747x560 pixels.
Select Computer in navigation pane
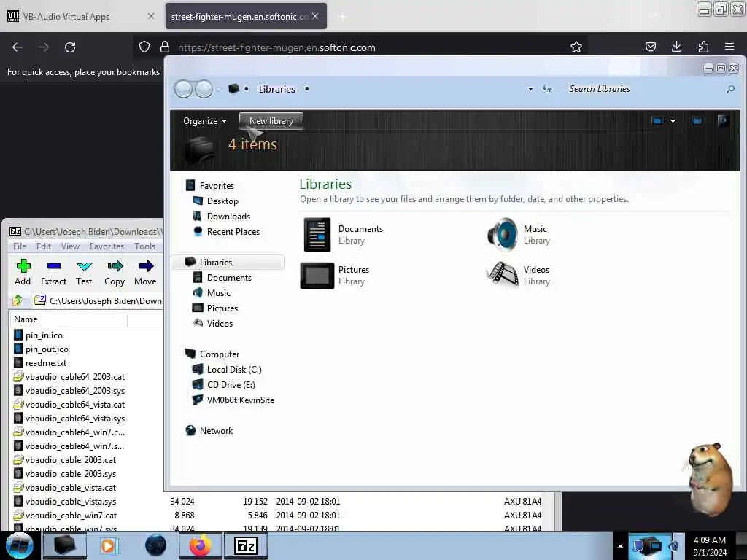pyautogui.click(x=220, y=354)
